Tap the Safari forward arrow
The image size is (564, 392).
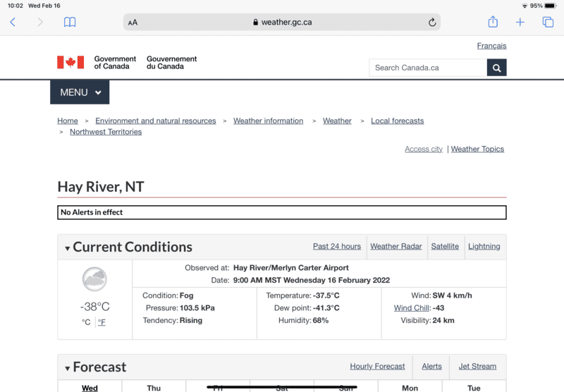[x=40, y=23]
